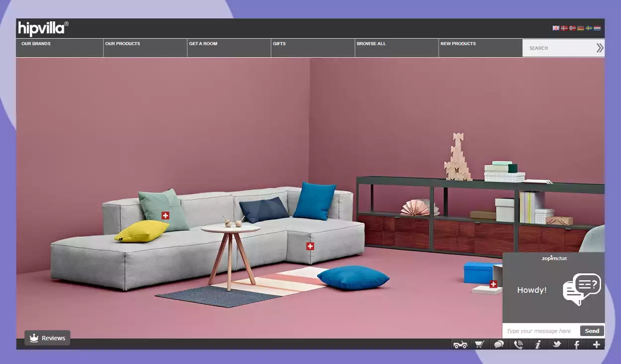Select the Danish flag language option
This screenshot has width=621, height=364.
(x=564, y=28)
